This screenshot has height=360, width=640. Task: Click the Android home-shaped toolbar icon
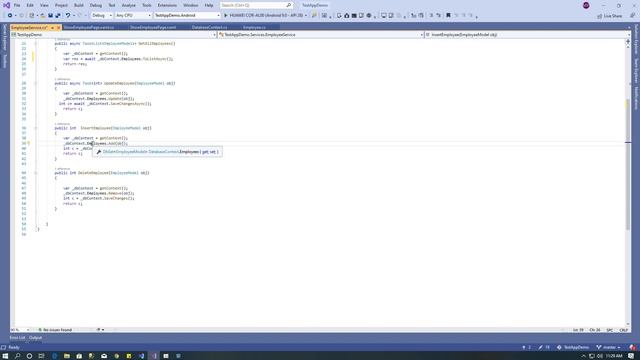[347, 16]
